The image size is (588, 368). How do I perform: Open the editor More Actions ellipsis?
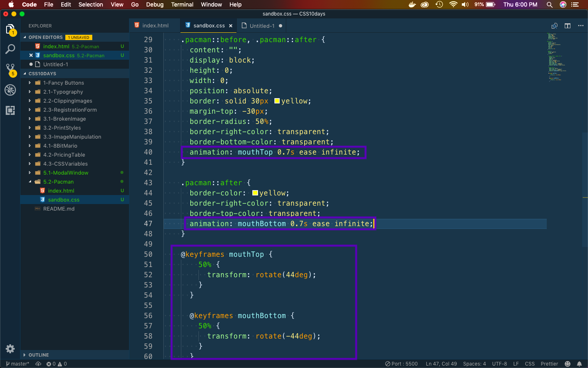click(581, 26)
